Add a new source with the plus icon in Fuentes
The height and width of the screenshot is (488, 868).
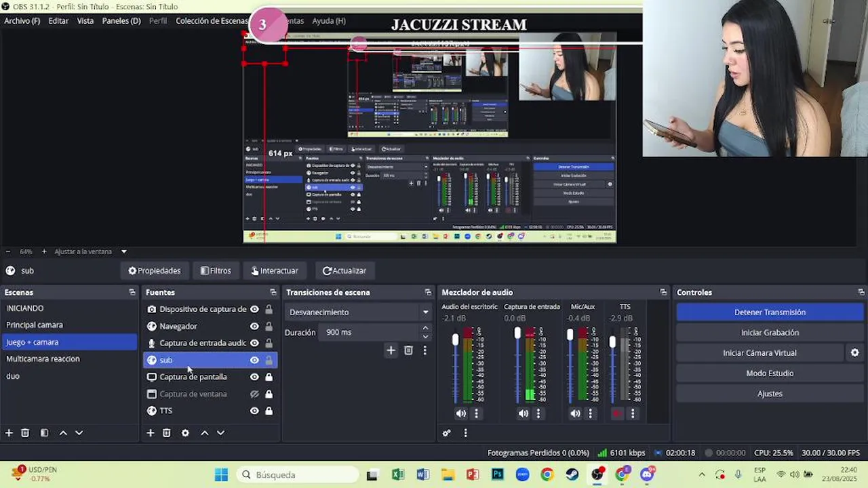point(151,432)
